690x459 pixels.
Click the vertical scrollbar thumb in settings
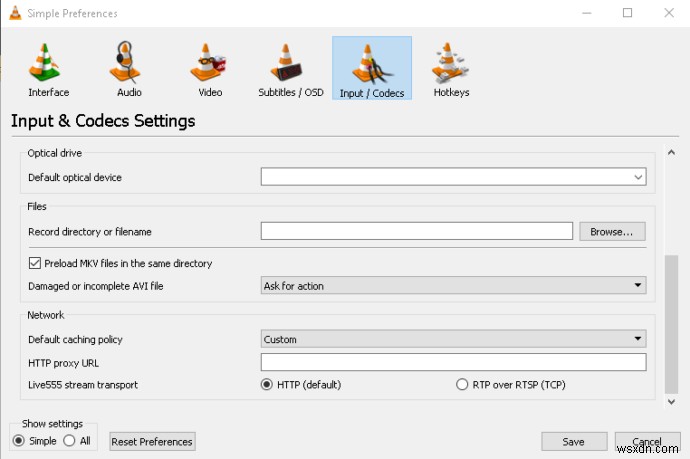pos(671,323)
